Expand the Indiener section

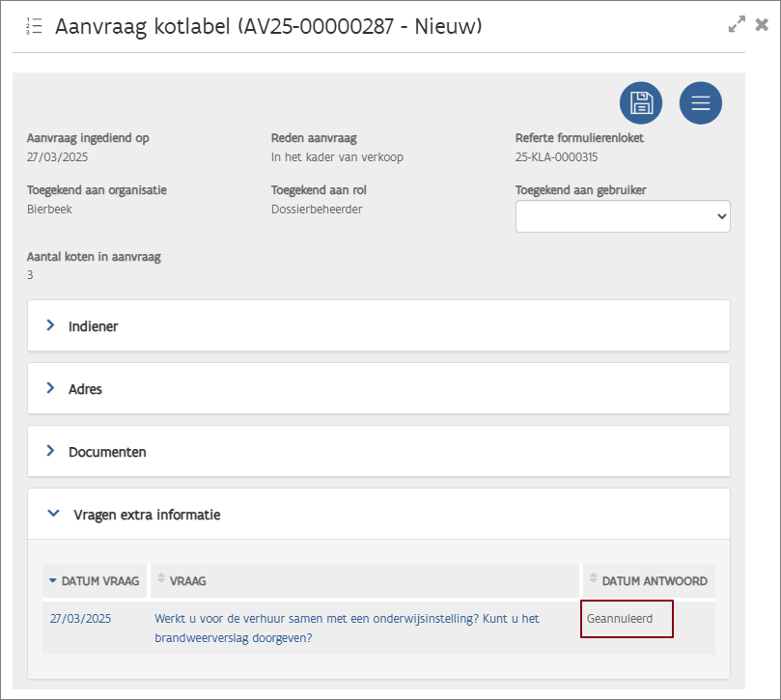tap(51, 326)
